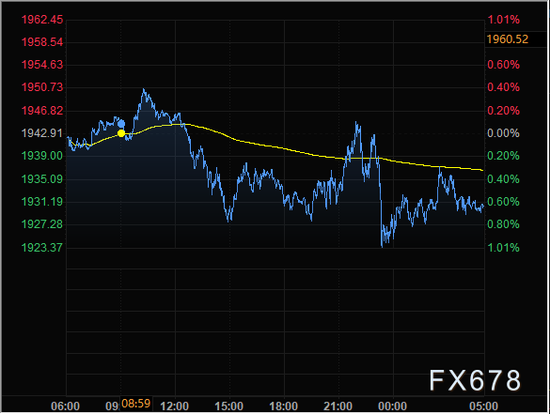Select the 15:00 time axis label
This screenshot has height=414, width=550.
pos(229,406)
